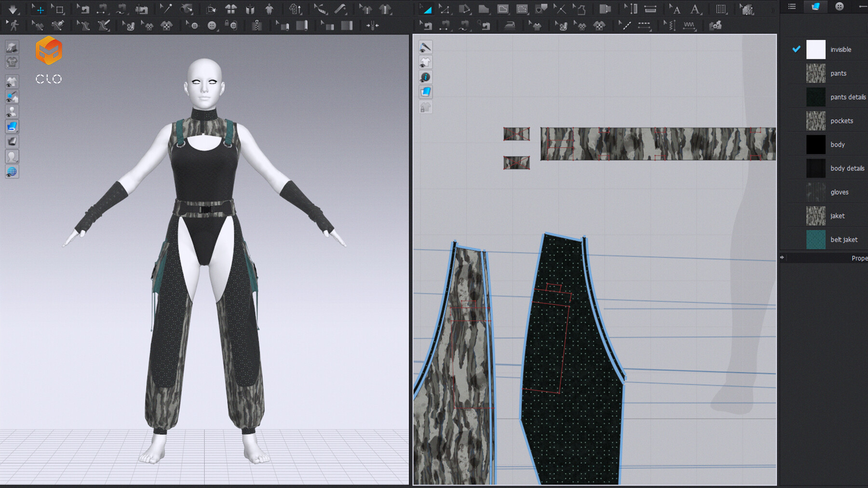Image resolution: width=868 pixels, height=488 pixels.
Task: Open the walking avatar animation tool
Action: click(x=13, y=26)
